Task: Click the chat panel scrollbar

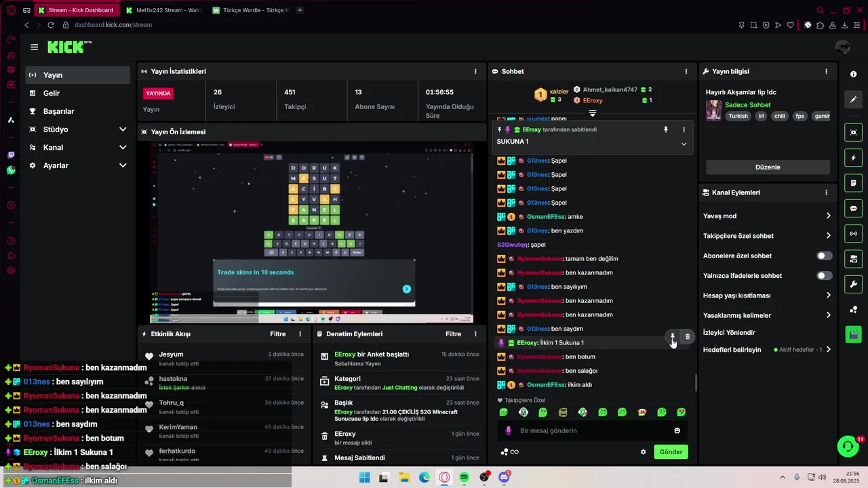Action: point(696,383)
